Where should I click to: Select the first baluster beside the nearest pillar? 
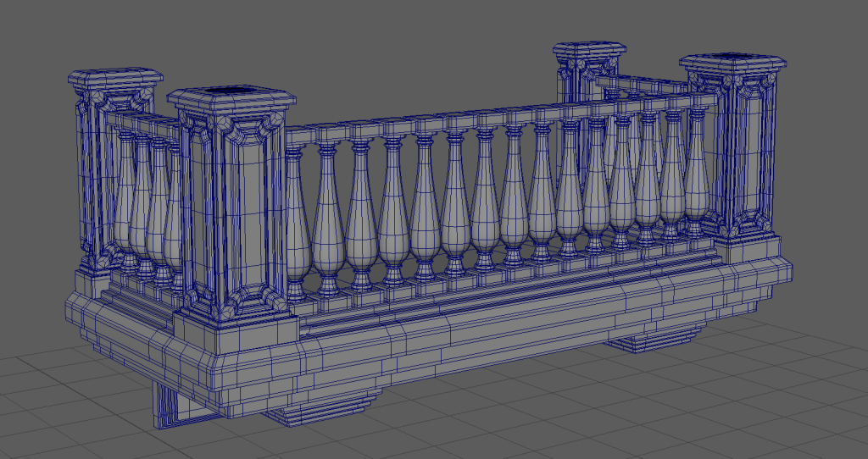click(x=298, y=223)
